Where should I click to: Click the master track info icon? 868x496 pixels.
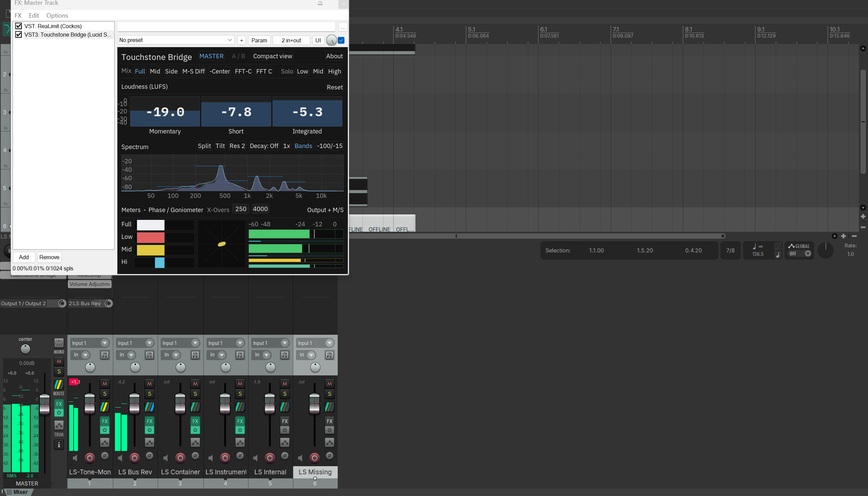pos(59,445)
